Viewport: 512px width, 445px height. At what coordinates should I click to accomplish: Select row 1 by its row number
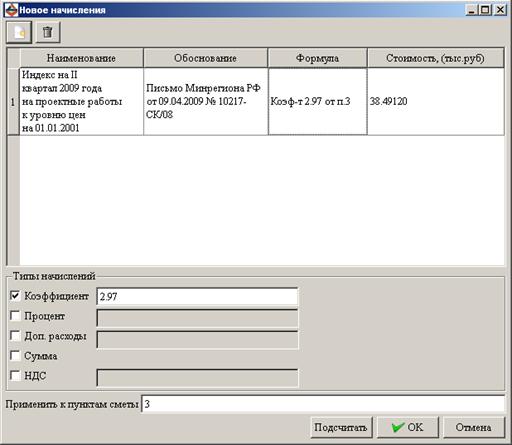(13, 102)
